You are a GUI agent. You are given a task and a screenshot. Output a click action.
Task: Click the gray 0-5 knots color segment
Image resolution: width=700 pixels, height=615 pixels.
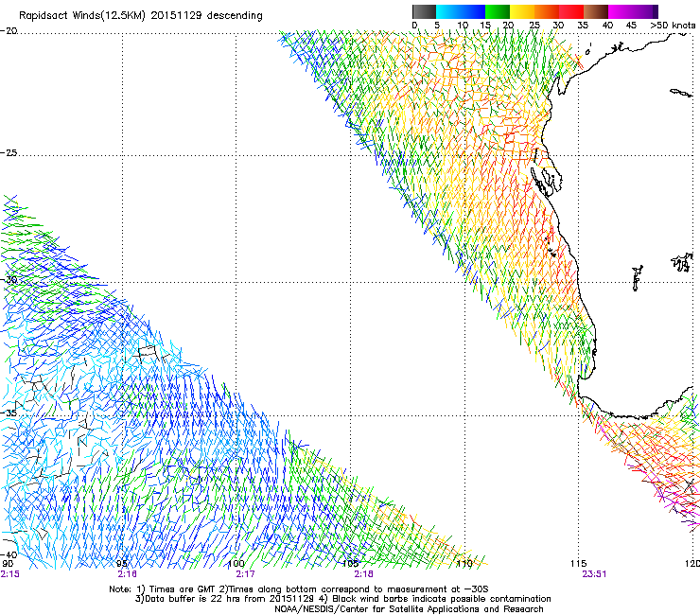(424, 11)
